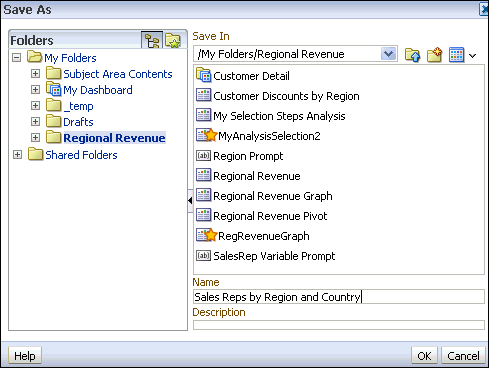This screenshot has height=368, width=489.
Task: Click Customer Discounts by Region analysis icon
Action: pos(203,95)
